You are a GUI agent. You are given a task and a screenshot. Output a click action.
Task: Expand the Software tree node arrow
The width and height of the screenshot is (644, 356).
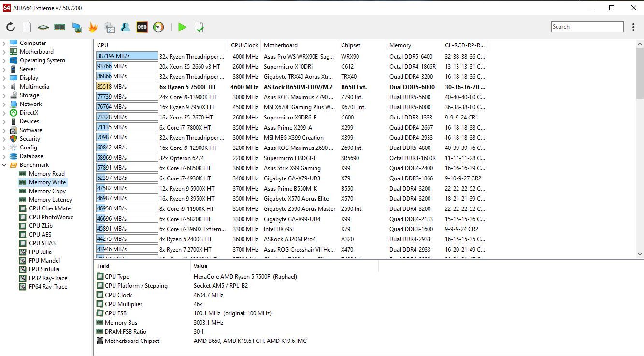(x=4, y=130)
